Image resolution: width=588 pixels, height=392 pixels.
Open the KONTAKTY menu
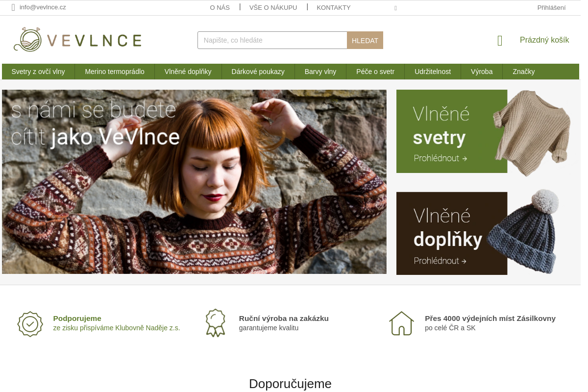(x=334, y=7)
